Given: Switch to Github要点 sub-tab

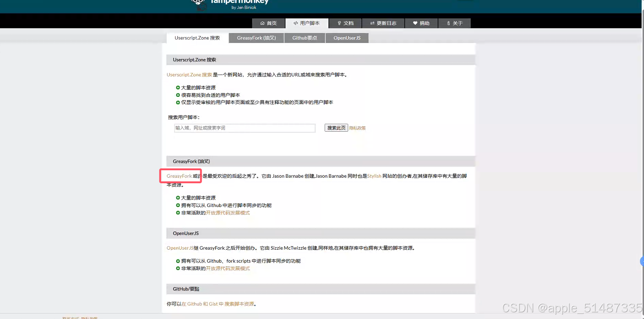Looking at the screenshot, I should pyautogui.click(x=305, y=38).
